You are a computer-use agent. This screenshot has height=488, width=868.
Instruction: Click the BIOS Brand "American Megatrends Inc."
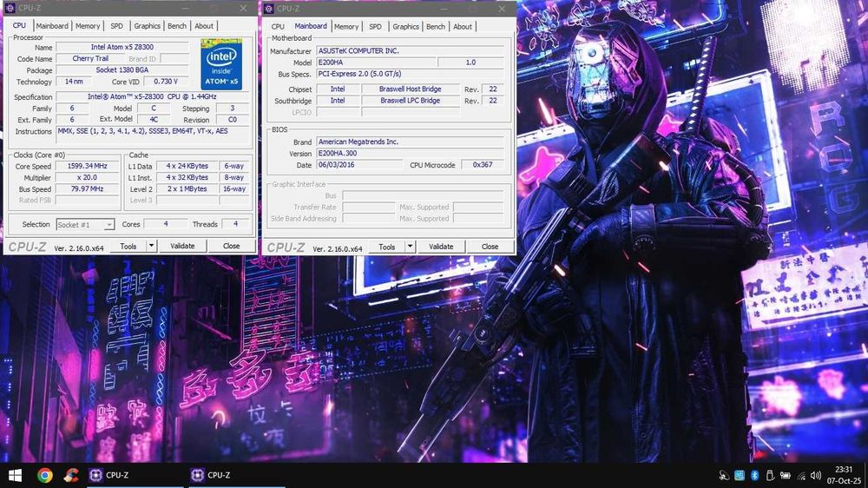click(410, 142)
